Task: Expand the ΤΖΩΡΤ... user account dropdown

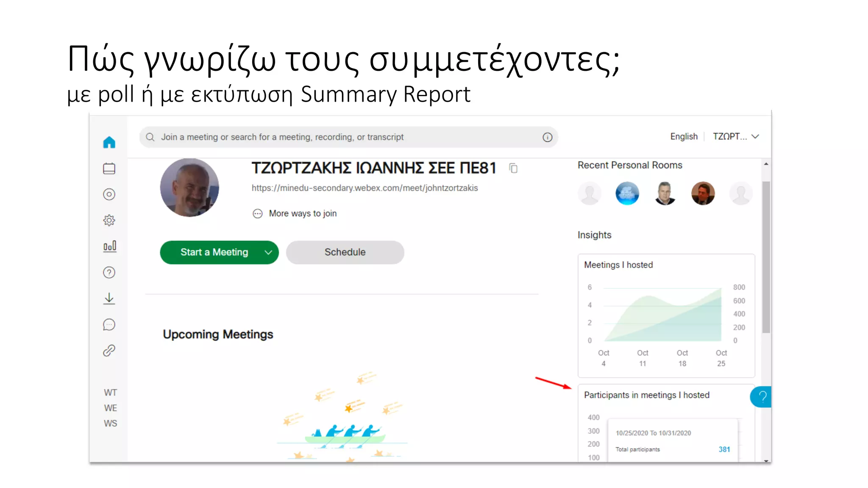Action: tap(736, 136)
